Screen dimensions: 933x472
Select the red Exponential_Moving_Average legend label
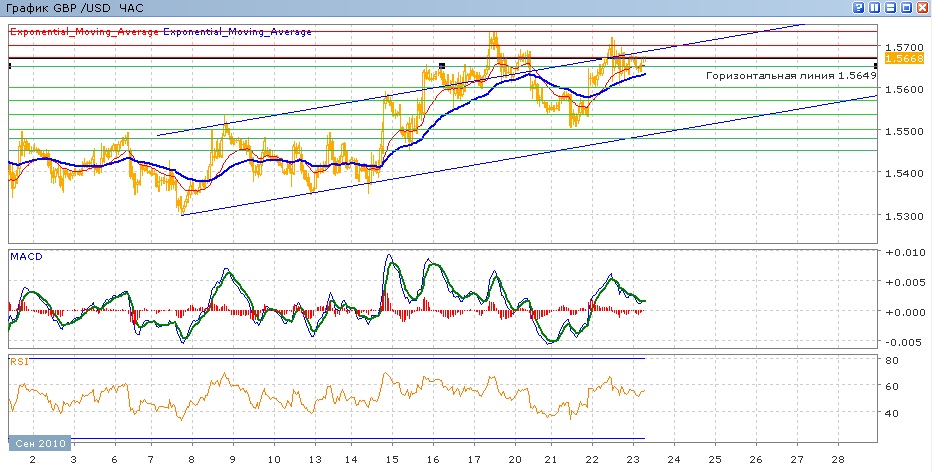tap(85, 32)
